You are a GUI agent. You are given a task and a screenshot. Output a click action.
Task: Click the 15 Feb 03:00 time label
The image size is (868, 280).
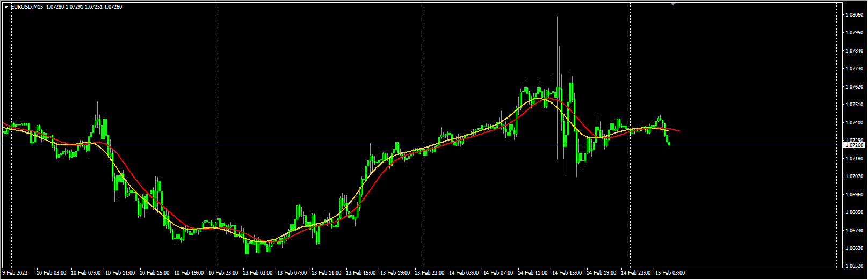point(670,273)
